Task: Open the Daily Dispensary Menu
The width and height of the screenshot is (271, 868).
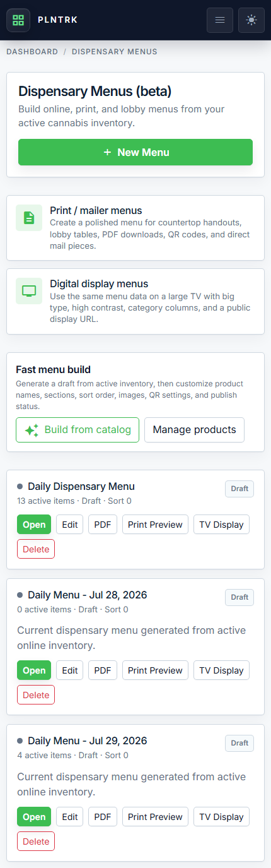Action: 34,525
